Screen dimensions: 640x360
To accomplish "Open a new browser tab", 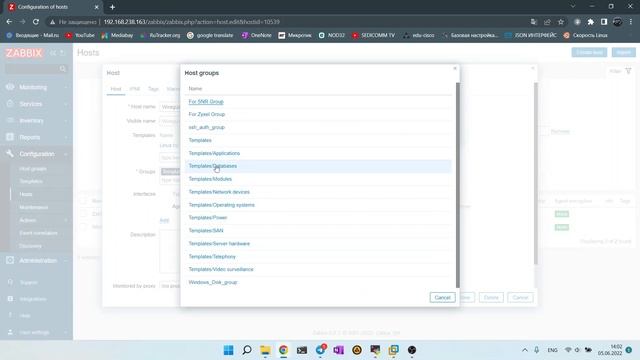I will [x=112, y=7].
